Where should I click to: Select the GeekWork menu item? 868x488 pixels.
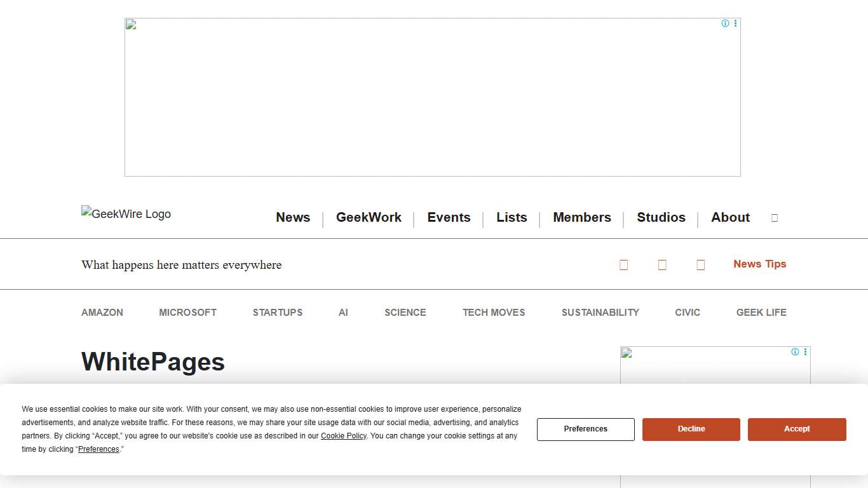[369, 217]
